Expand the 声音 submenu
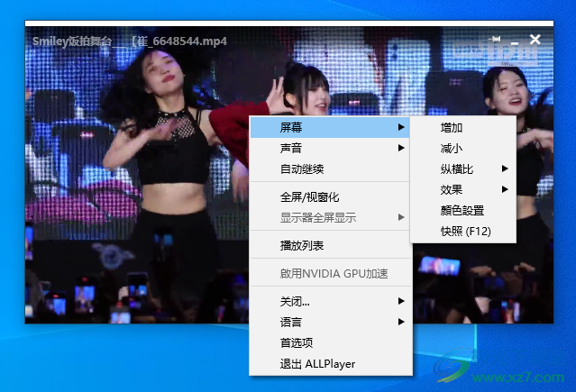The height and width of the screenshot is (392, 576). click(330, 148)
